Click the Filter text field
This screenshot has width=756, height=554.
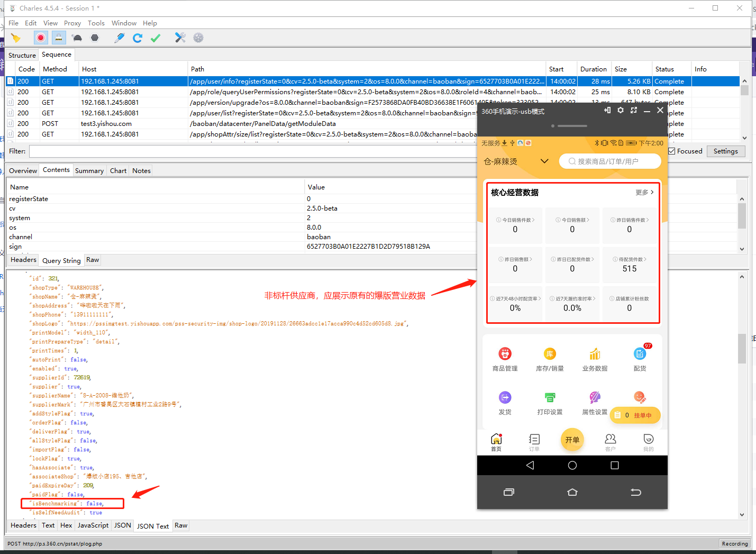253,151
